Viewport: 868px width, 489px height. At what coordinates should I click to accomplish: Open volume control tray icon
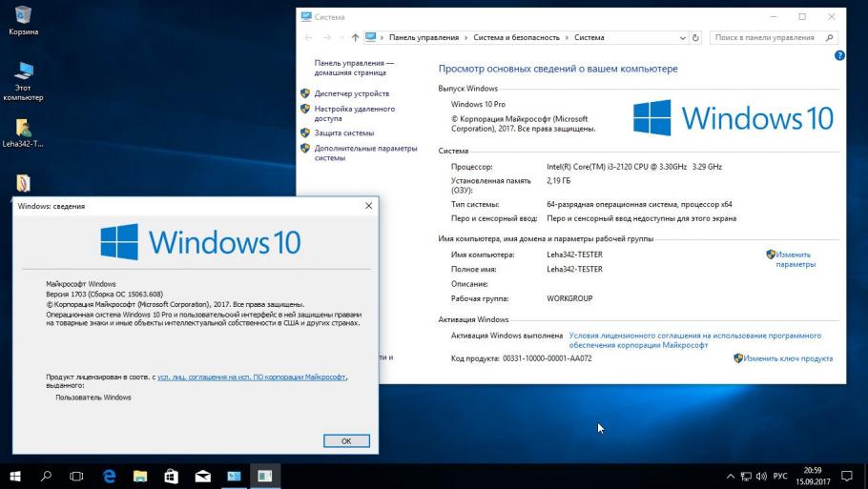point(762,477)
